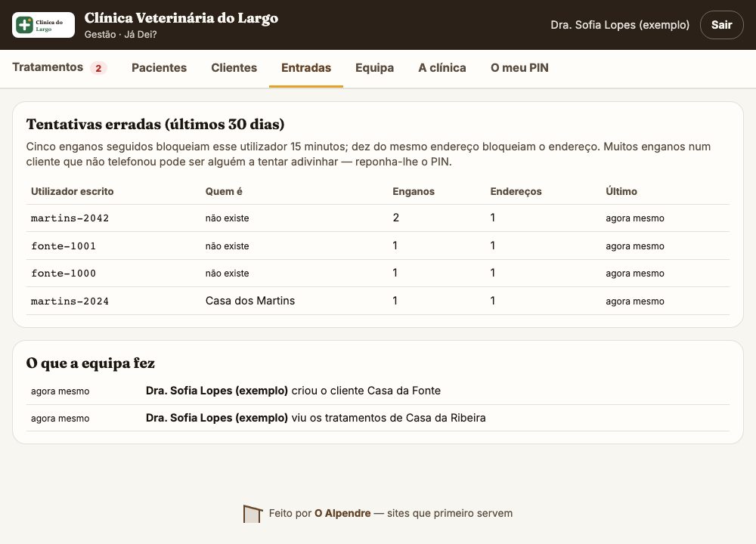
Task: Click the user name Dra. Sofia Lopes (exemplo) in header
Action: [620, 25]
